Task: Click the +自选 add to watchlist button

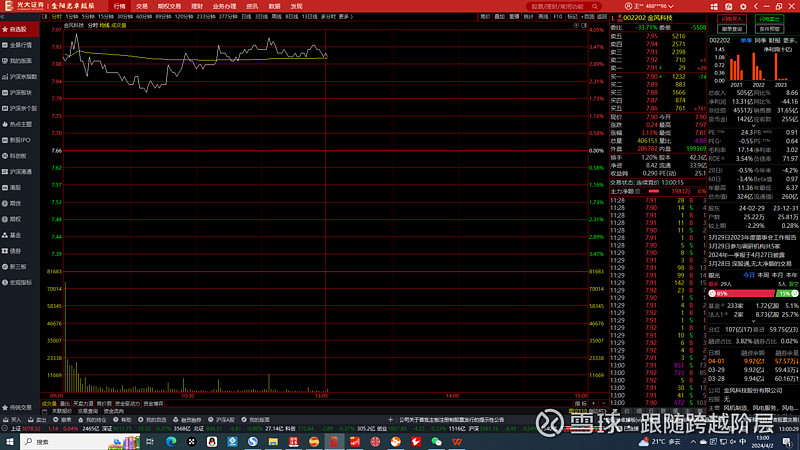Action: [x=588, y=17]
